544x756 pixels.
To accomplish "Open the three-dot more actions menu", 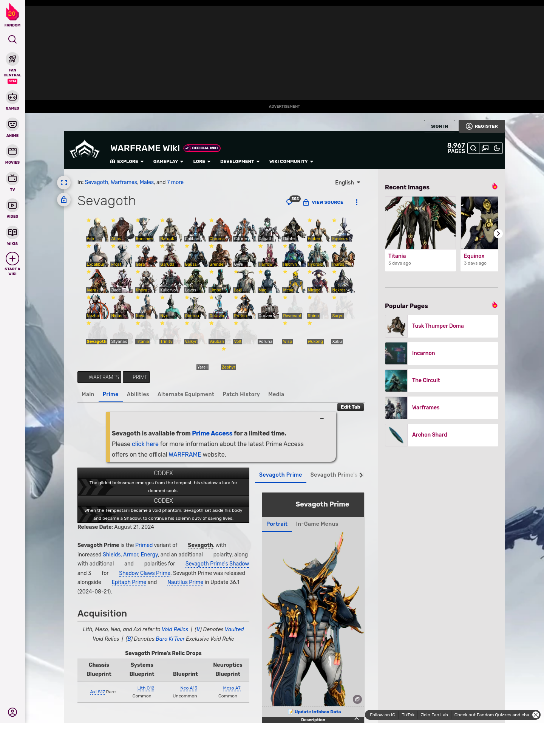I will (356, 202).
